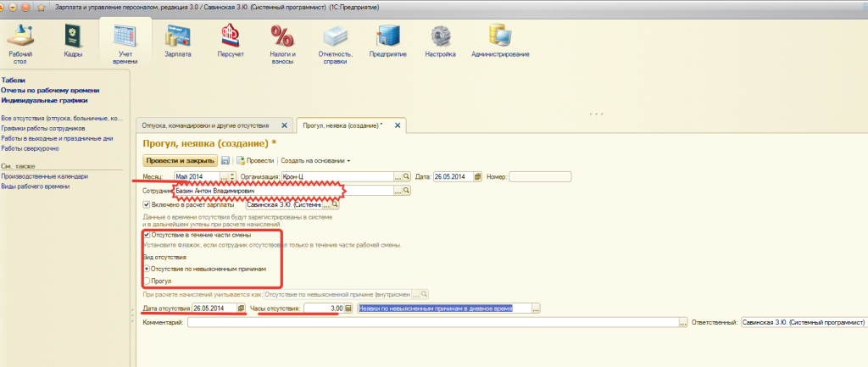Open Табели in the left panel

[14, 81]
